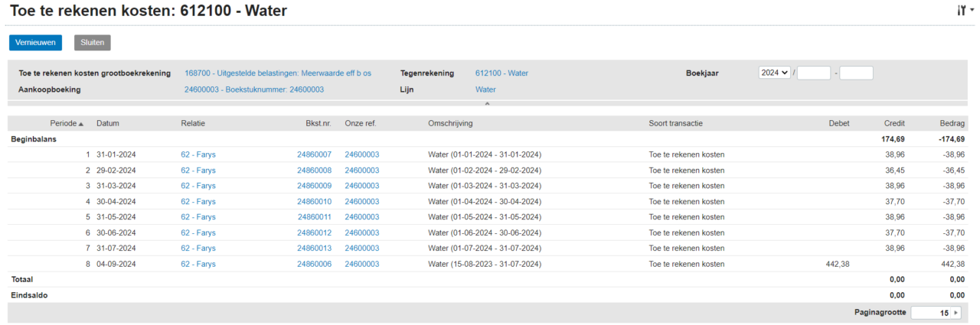This screenshot has width=980, height=325.
Task: Click the first period input field
Action: (x=813, y=73)
